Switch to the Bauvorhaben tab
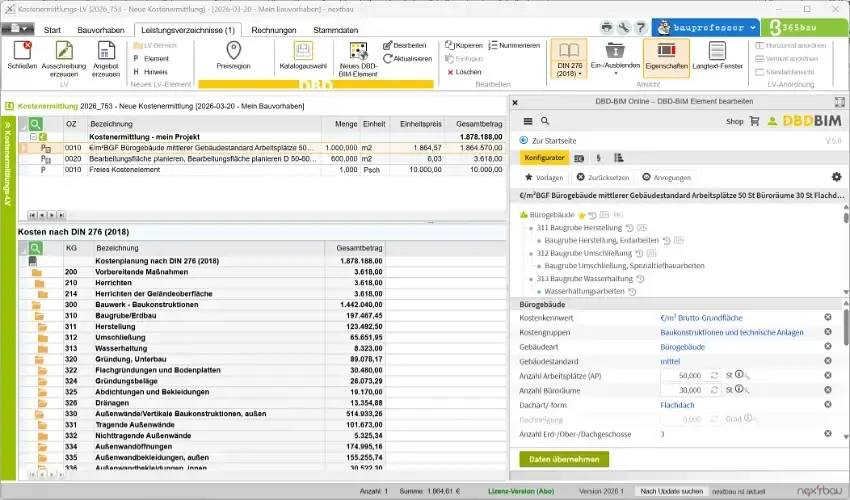This screenshot has height=500, width=850. (x=101, y=30)
